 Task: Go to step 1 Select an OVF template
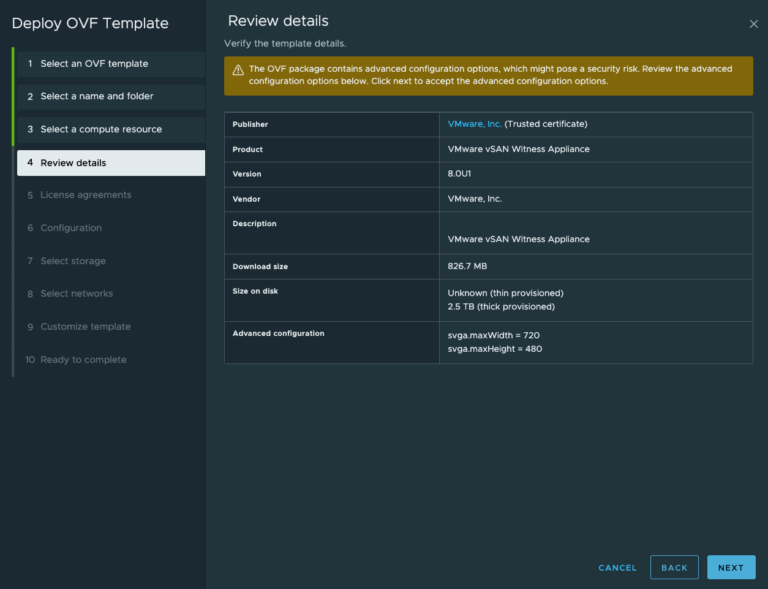tap(94, 64)
